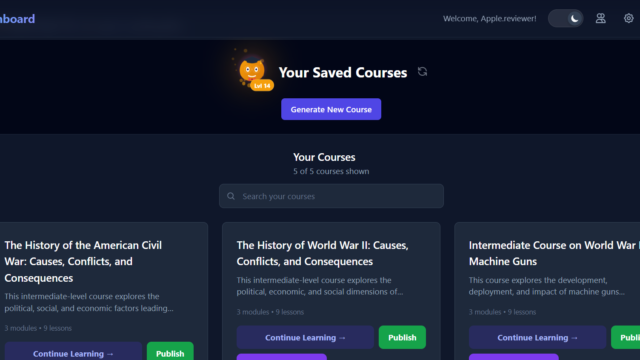Screen dimensions: 640x360
Task: Click Generate New Course button
Action: tap(331, 109)
